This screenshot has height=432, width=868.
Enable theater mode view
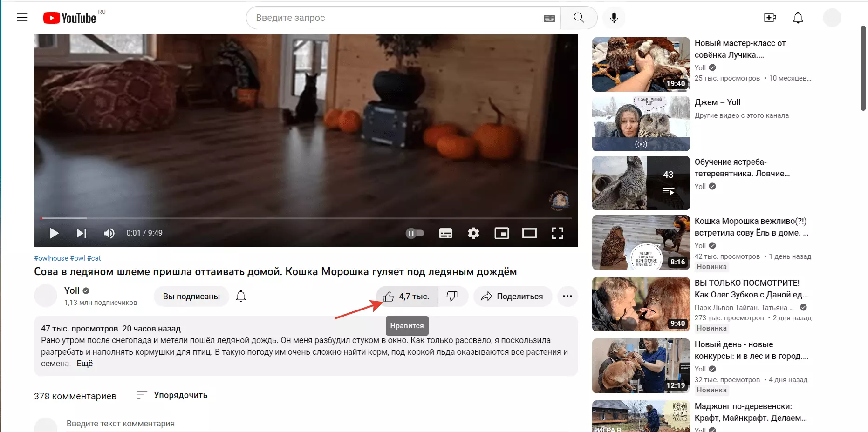pos(529,233)
